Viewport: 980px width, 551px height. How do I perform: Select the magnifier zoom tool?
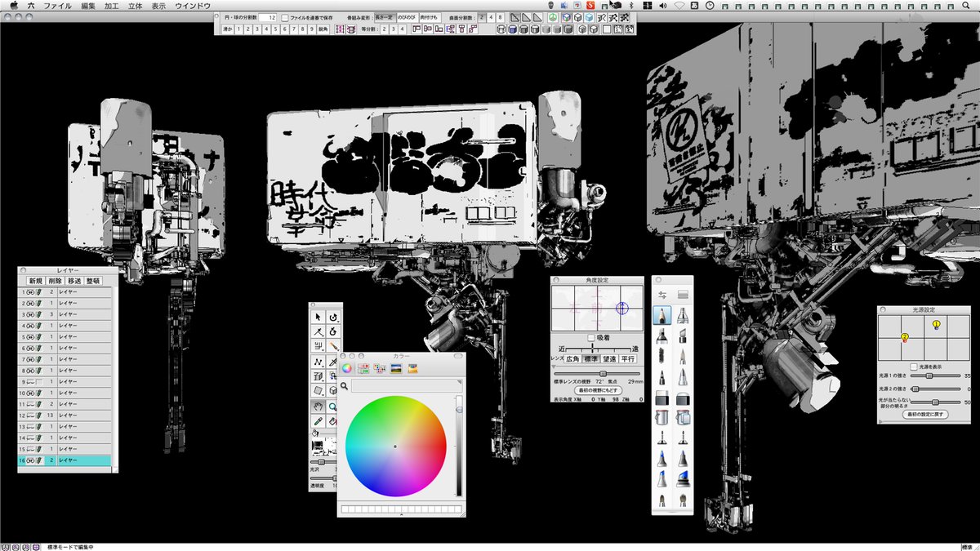click(x=333, y=407)
